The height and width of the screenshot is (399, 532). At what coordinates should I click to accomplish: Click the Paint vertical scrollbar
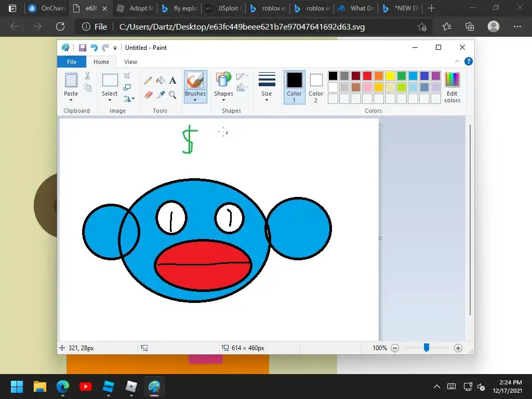(470, 220)
